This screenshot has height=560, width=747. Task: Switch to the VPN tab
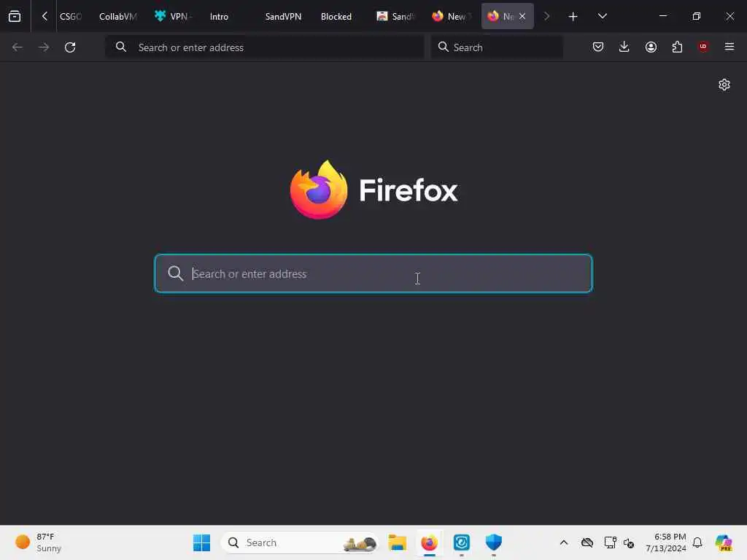tap(174, 16)
